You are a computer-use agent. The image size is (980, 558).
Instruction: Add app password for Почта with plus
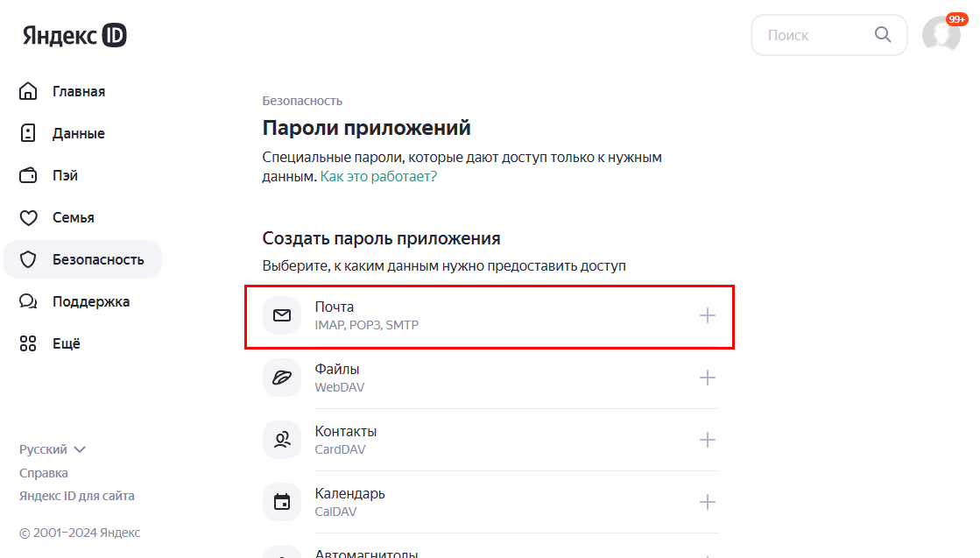[x=708, y=315]
